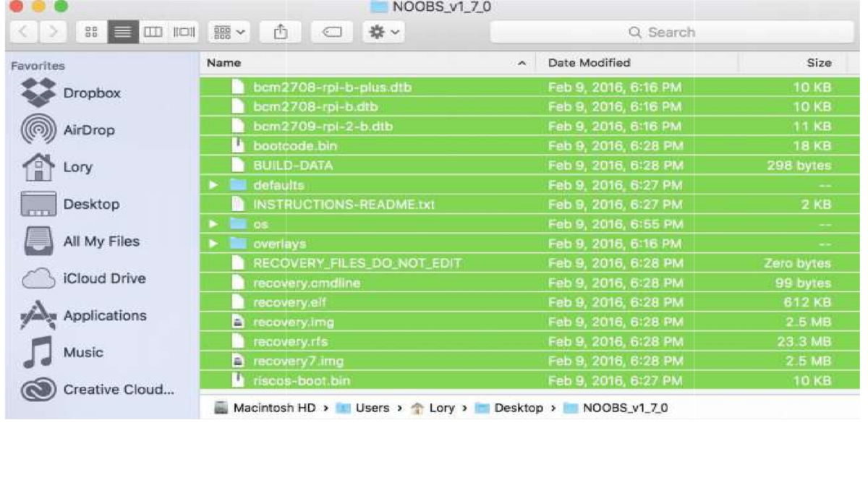The height and width of the screenshot is (483, 868).
Task: Sort by the Date Modified column
Action: (x=589, y=63)
